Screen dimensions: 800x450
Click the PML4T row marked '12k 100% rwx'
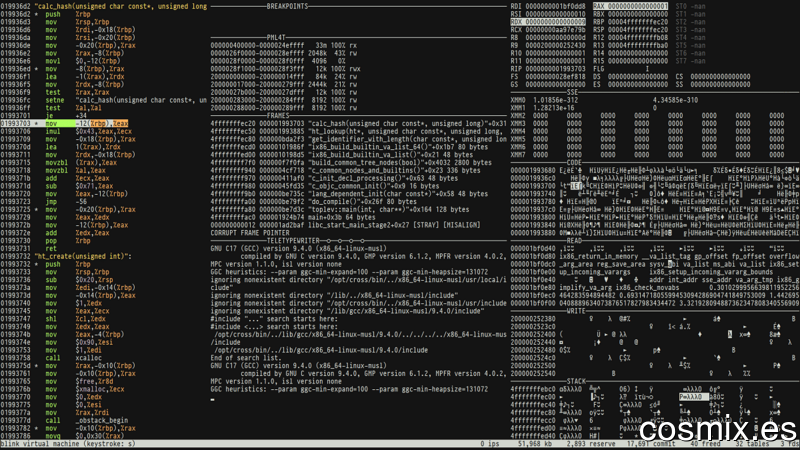pos(286,69)
